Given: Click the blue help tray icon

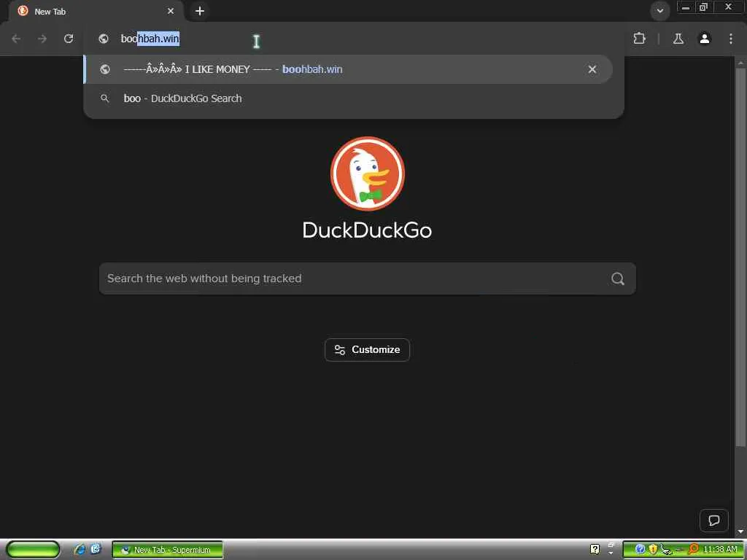Looking at the screenshot, I should coord(640,550).
